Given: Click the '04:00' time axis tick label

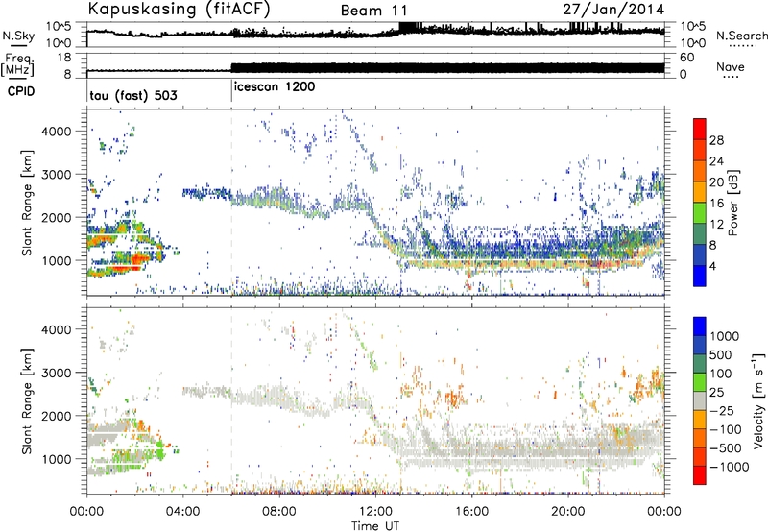Looking at the screenshot, I should click(183, 512).
